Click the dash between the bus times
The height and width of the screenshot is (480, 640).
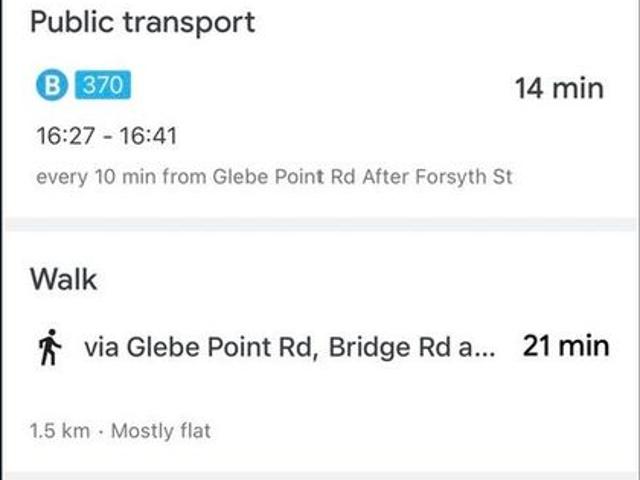point(106,136)
